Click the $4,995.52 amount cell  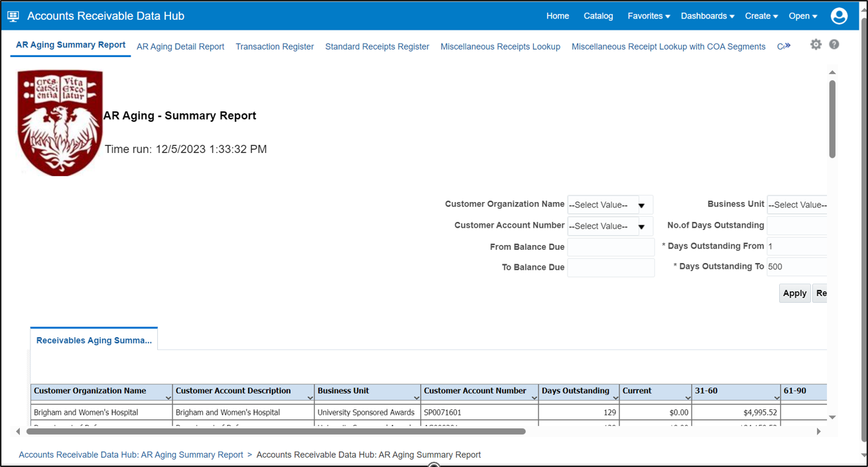(737, 412)
